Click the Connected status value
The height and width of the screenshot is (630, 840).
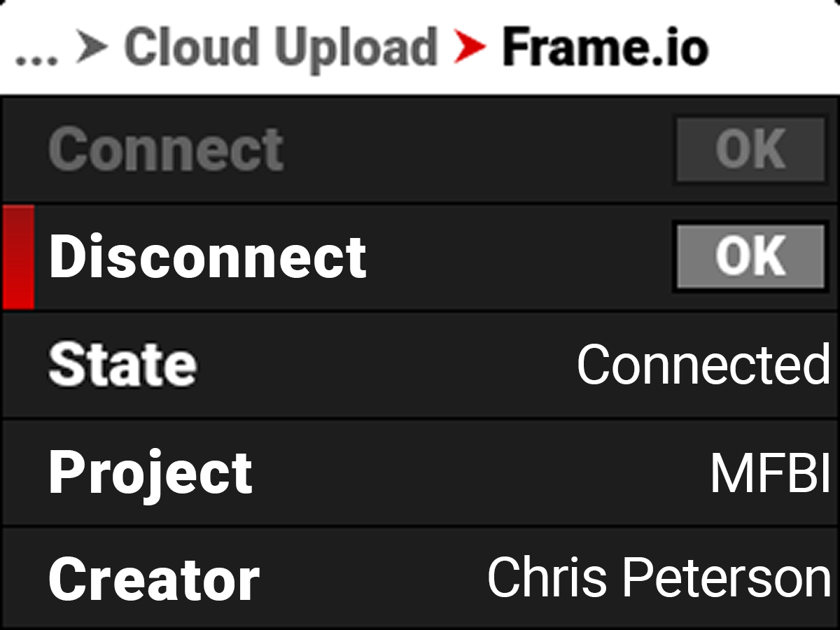point(703,365)
